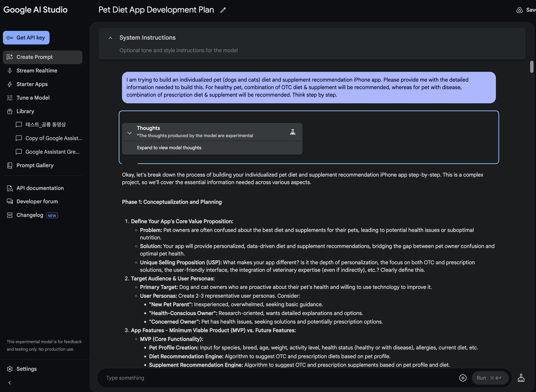The image size is (536, 392).
Task: Click the Google AI Studio logo
Action: pyautogui.click(x=35, y=10)
